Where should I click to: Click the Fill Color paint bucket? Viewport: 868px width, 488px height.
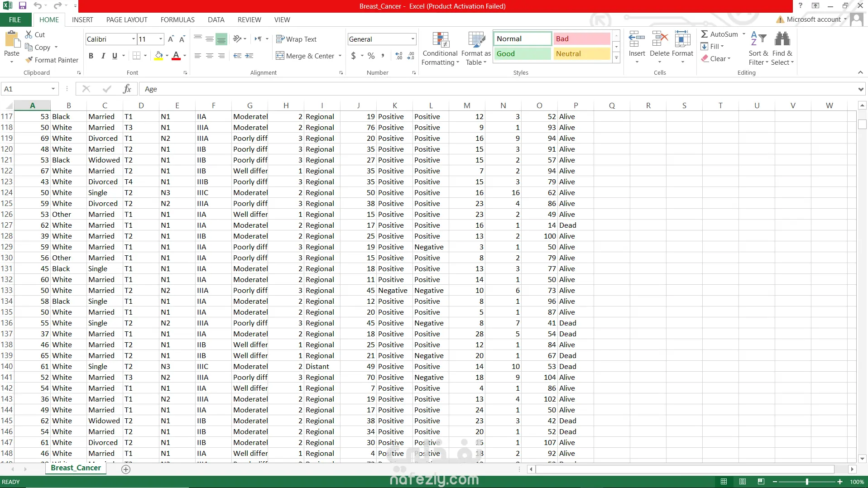[x=158, y=56]
